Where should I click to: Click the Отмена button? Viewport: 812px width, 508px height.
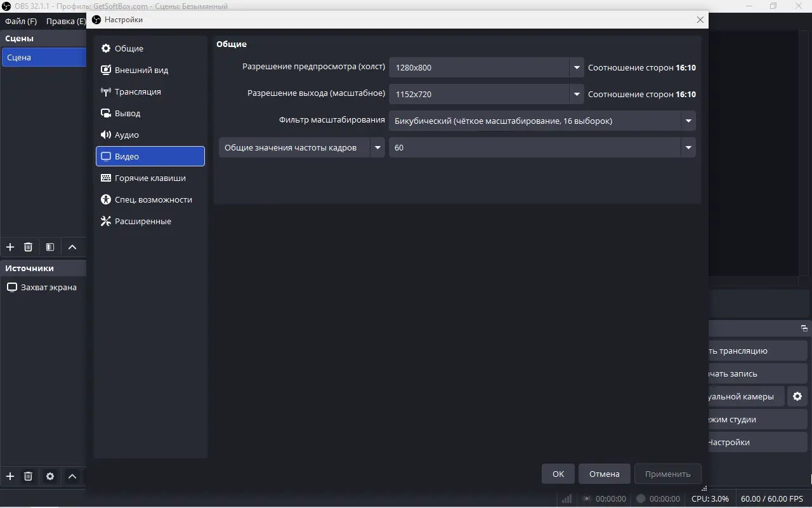click(604, 474)
